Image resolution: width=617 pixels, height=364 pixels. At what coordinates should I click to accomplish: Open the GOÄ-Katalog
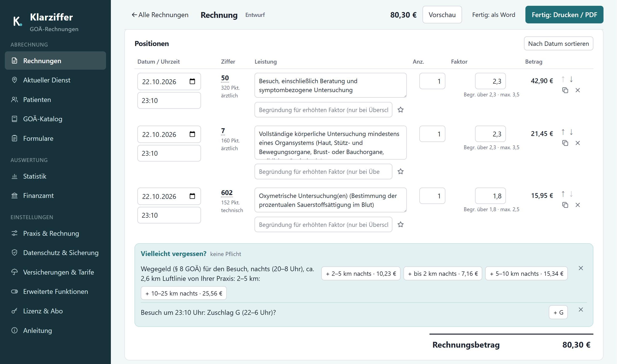(x=55, y=119)
